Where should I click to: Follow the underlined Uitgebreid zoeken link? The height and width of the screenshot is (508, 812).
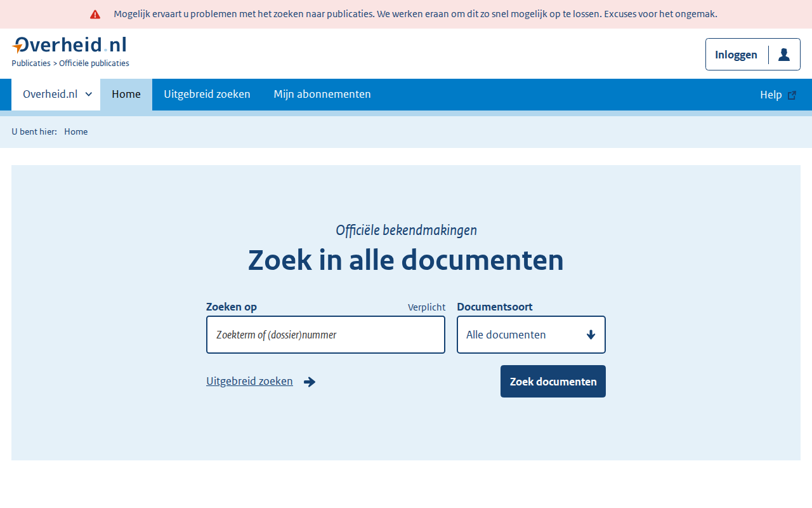click(249, 381)
